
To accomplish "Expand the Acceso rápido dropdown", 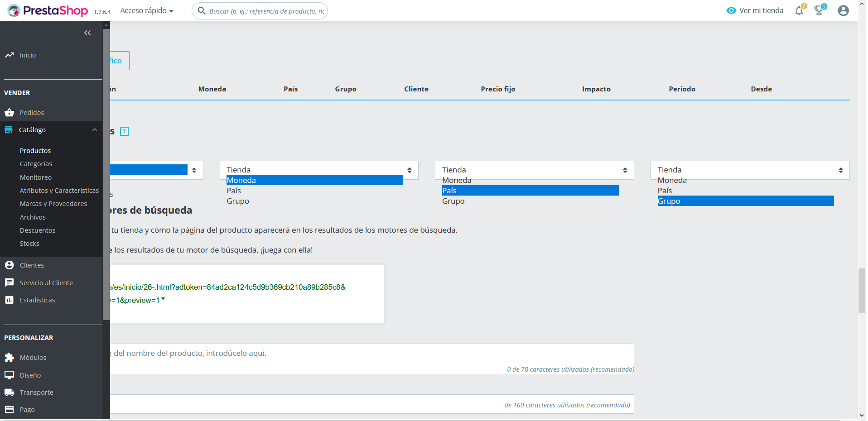I will click(147, 10).
